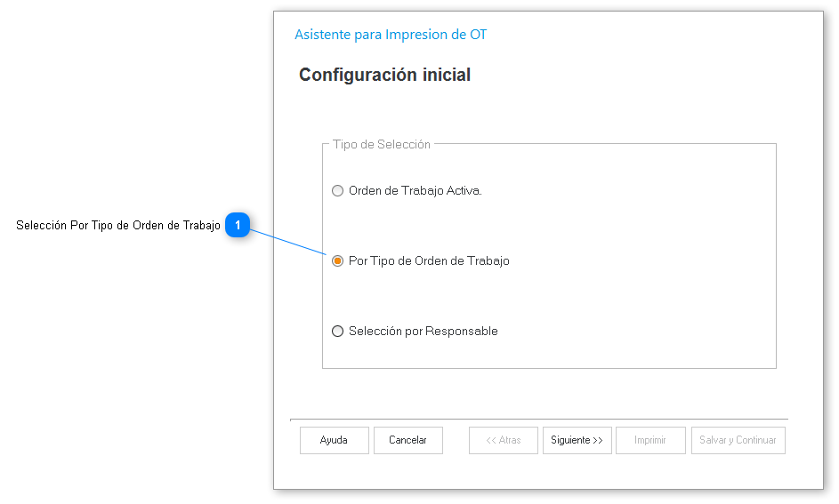Viewport: 839px width, 504px height.
Task: Select the Orden de Trabajo Activa radio button
Action: pyautogui.click(x=337, y=190)
